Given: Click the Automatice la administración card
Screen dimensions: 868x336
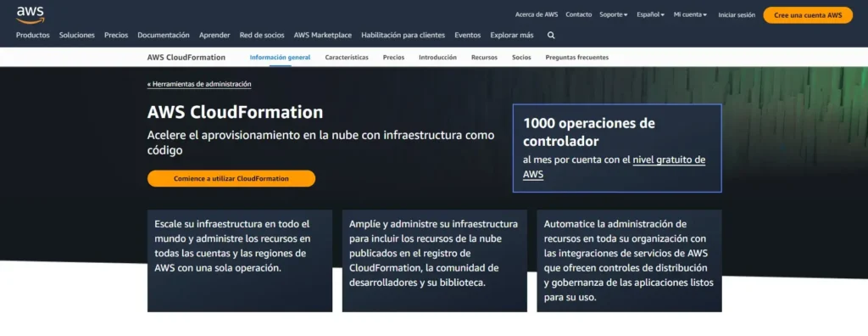Looking at the screenshot, I should 630,260.
